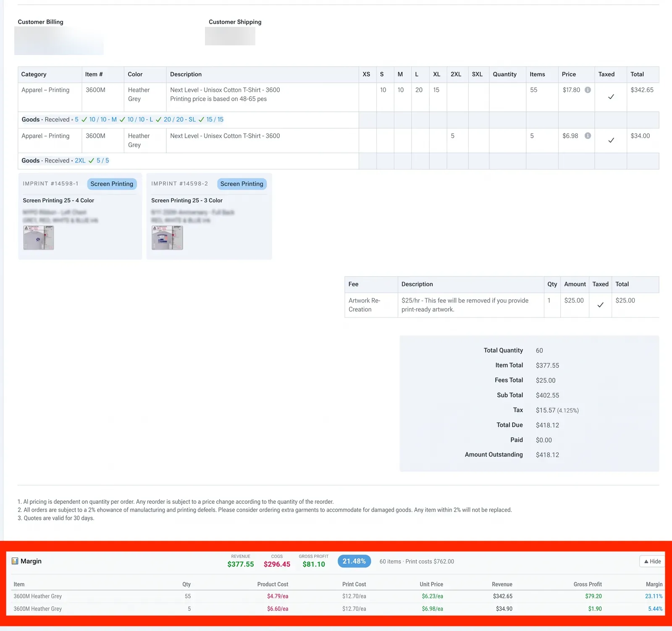The width and height of the screenshot is (672, 631).
Task: Click the $6.23/ea unit price
Action: [x=432, y=596]
